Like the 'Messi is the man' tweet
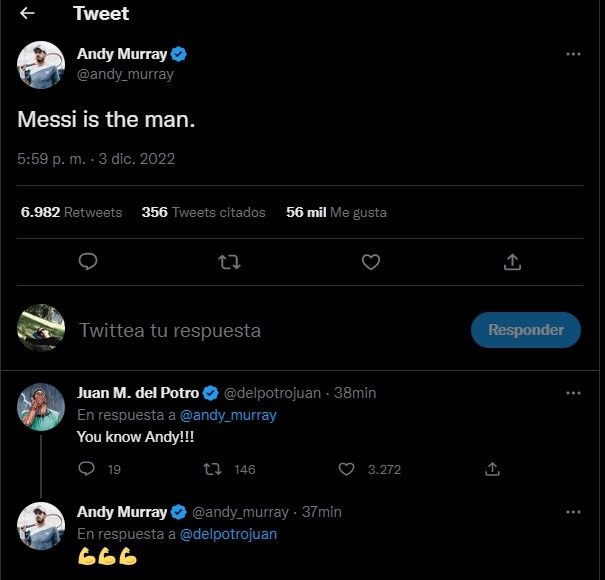Viewport: 605px width, 580px height. [x=371, y=262]
